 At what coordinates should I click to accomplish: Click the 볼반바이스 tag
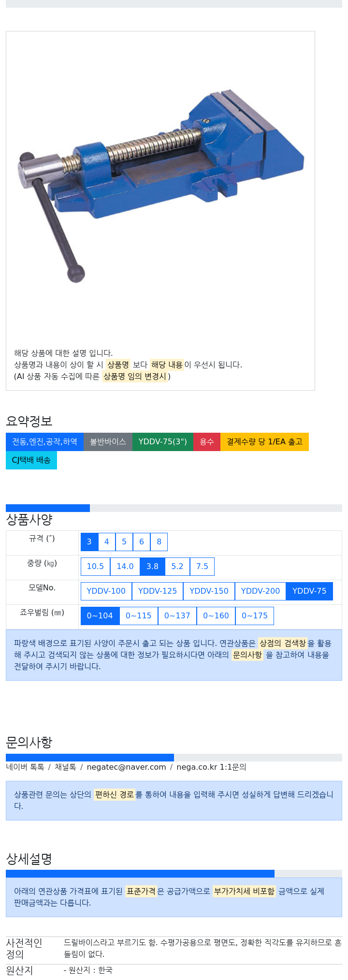pos(108,442)
